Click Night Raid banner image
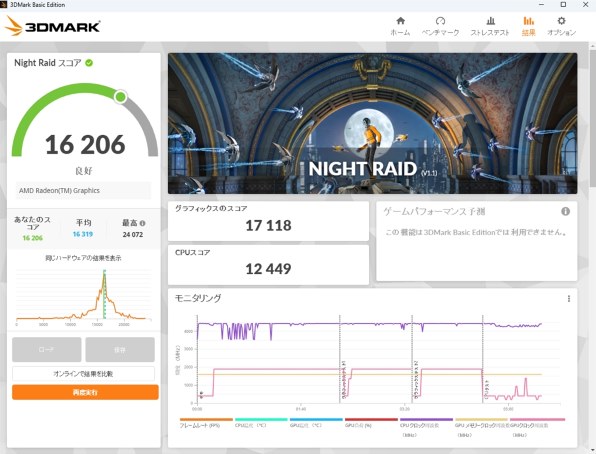 click(372, 123)
